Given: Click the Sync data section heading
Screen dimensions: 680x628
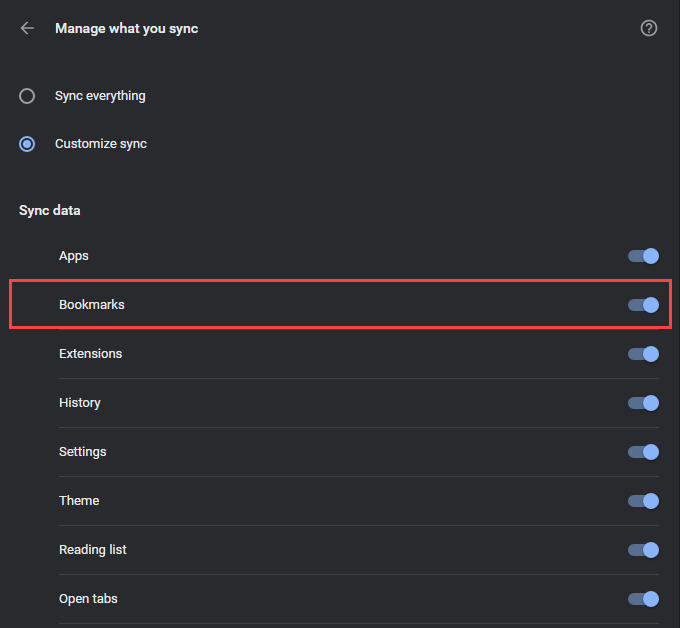Looking at the screenshot, I should [x=50, y=211].
